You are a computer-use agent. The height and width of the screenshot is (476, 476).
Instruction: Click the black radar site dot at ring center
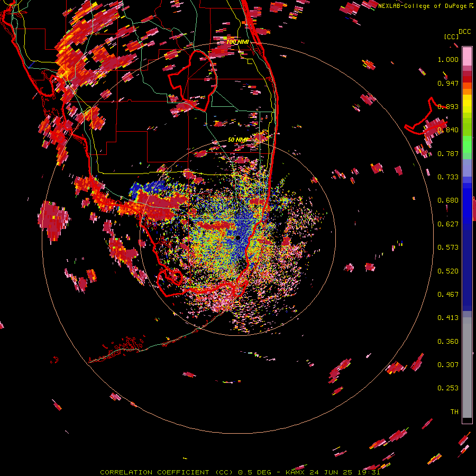point(237,237)
